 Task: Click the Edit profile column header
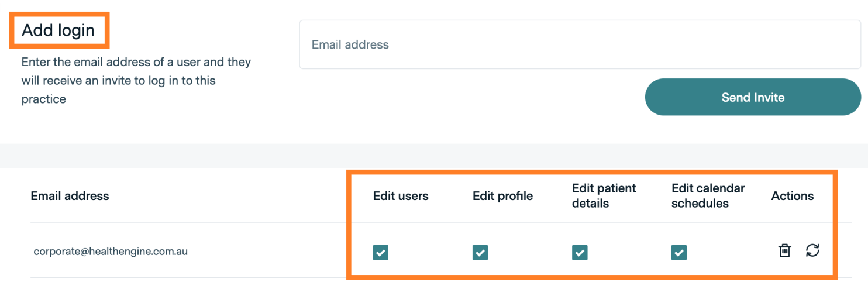coord(502,196)
